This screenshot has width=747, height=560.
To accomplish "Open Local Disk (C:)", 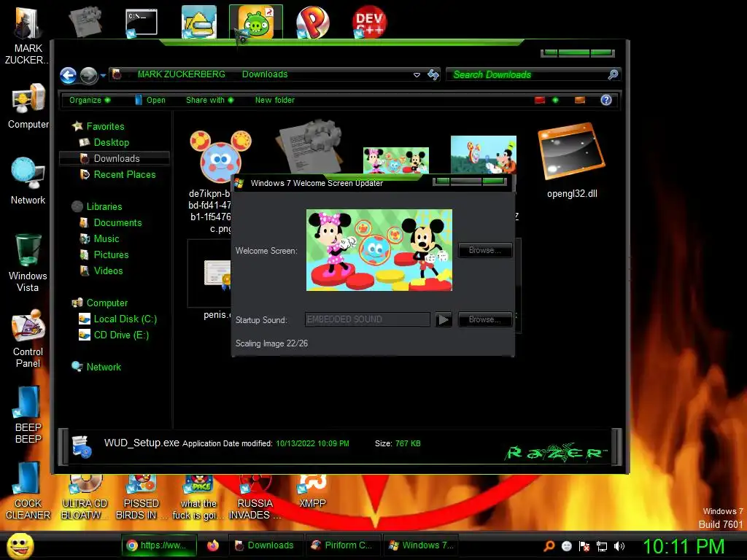I will 125,319.
